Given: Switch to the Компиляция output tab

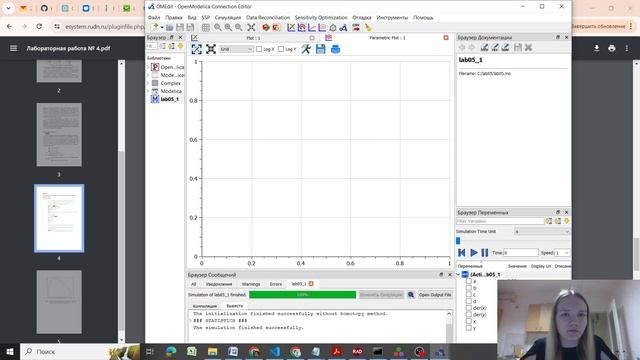Looking at the screenshot, I should (x=205, y=306).
